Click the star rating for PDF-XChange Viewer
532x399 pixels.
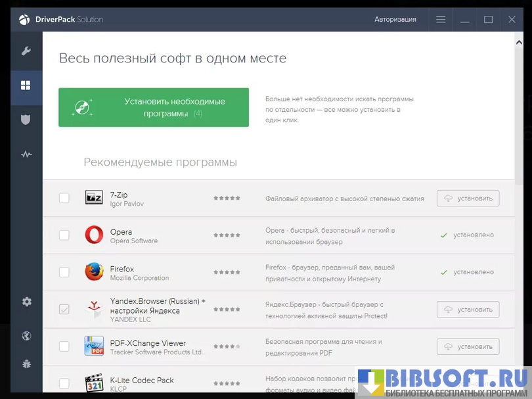(227, 346)
